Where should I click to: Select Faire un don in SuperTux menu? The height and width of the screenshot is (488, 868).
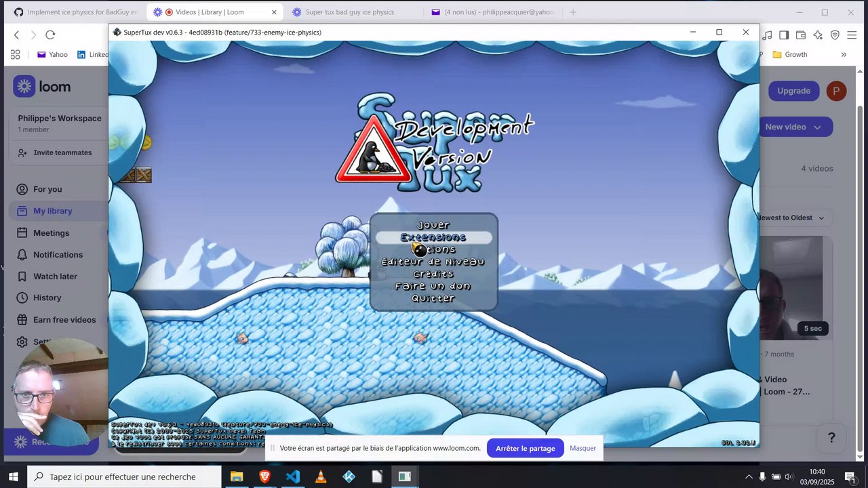click(x=433, y=286)
